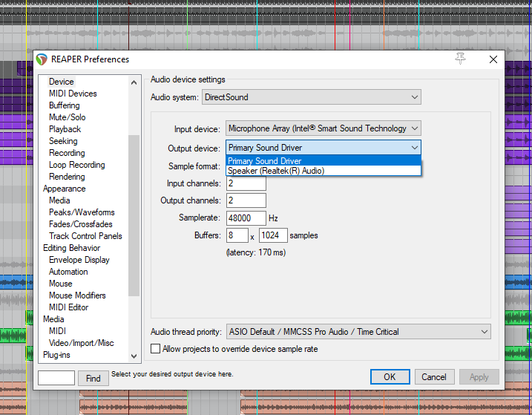Screen dimensions: 532x415
Task: Open the Input device dropdown
Action: click(324, 128)
